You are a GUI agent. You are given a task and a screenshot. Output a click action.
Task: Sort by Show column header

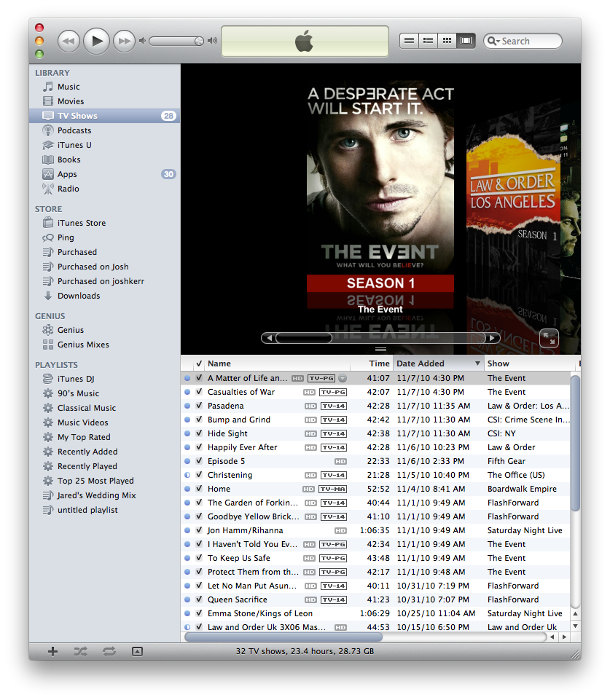pos(529,363)
